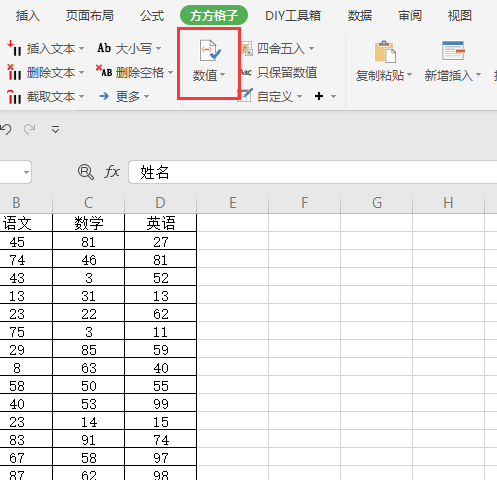Click the plus add-custom icon

(319, 96)
